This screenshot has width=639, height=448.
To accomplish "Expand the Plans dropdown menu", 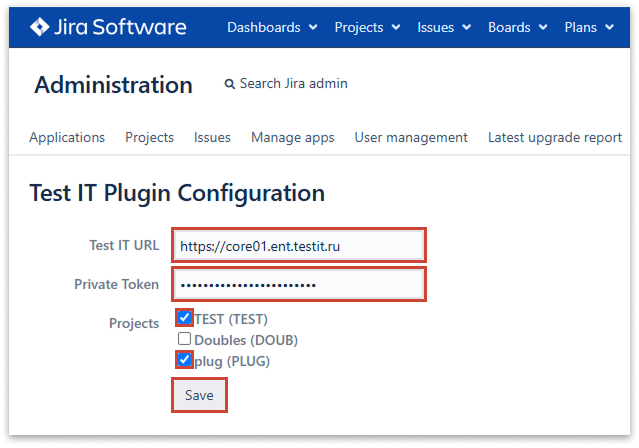I will coord(589,27).
